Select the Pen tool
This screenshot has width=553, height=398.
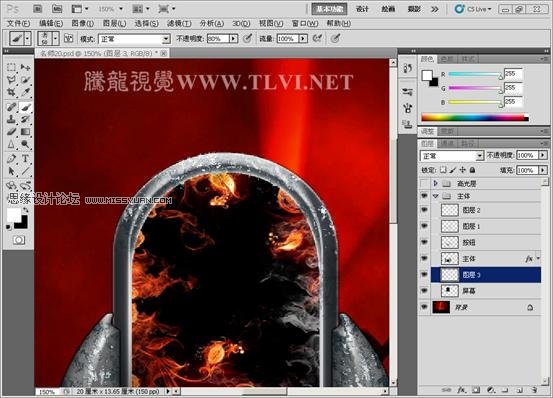[11, 159]
